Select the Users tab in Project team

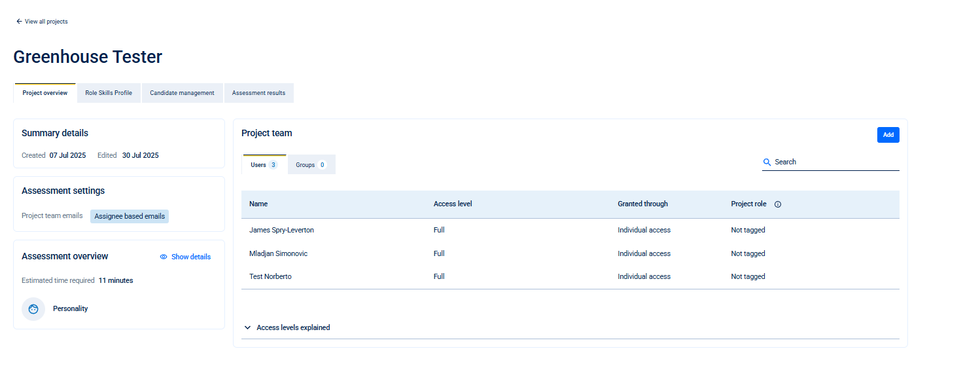coord(264,164)
